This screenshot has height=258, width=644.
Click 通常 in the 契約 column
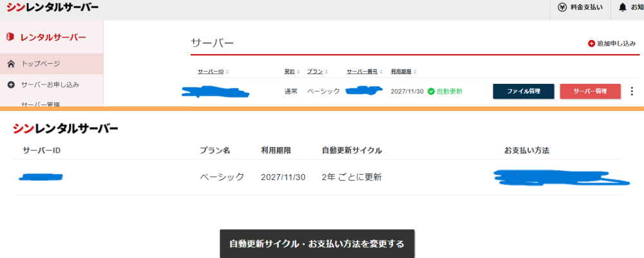(x=291, y=92)
